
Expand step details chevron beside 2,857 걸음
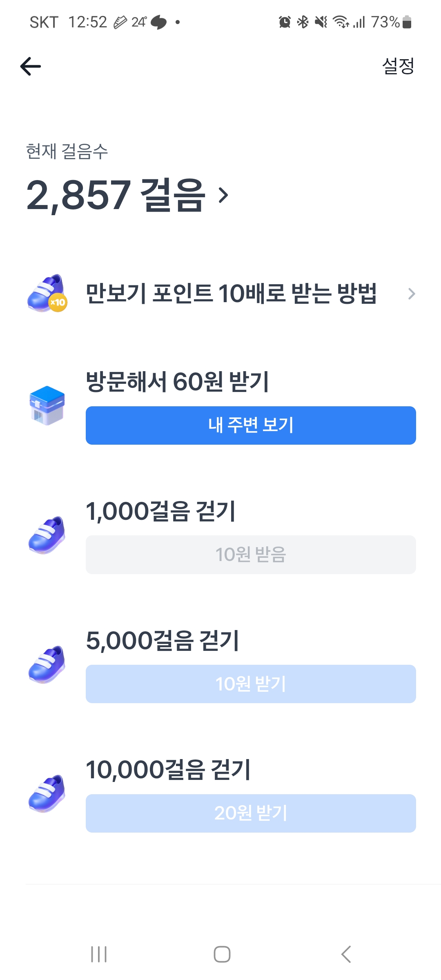pos(223,195)
